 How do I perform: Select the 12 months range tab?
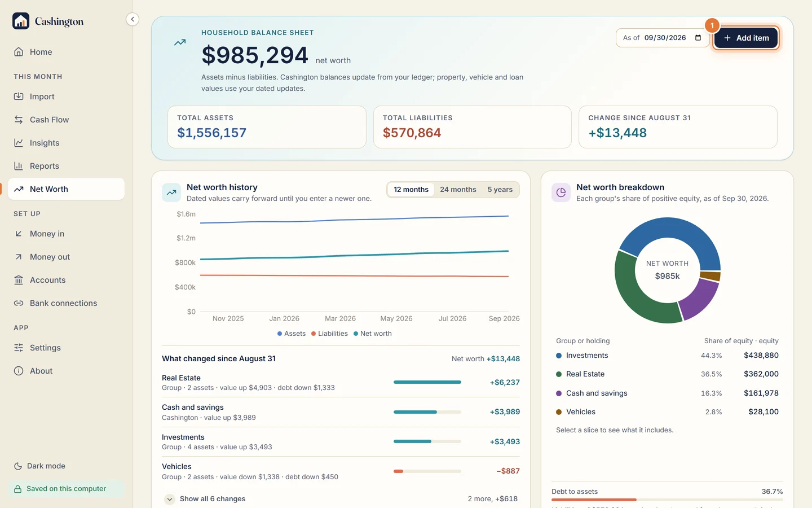coord(411,190)
